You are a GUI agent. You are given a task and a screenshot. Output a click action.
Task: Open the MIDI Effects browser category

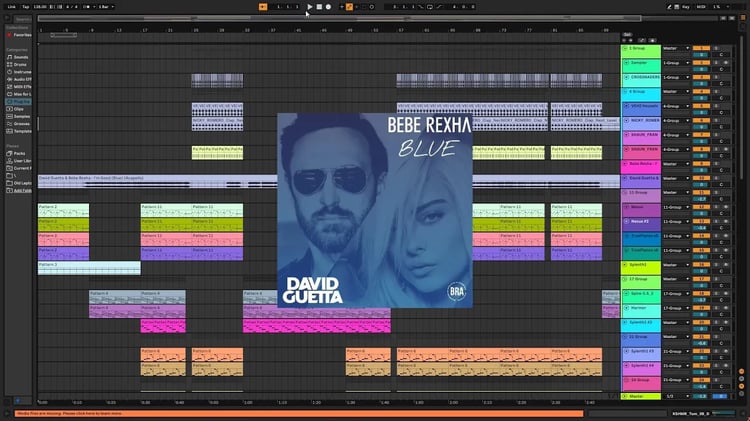pyautogui.click(x=18, y=87)
